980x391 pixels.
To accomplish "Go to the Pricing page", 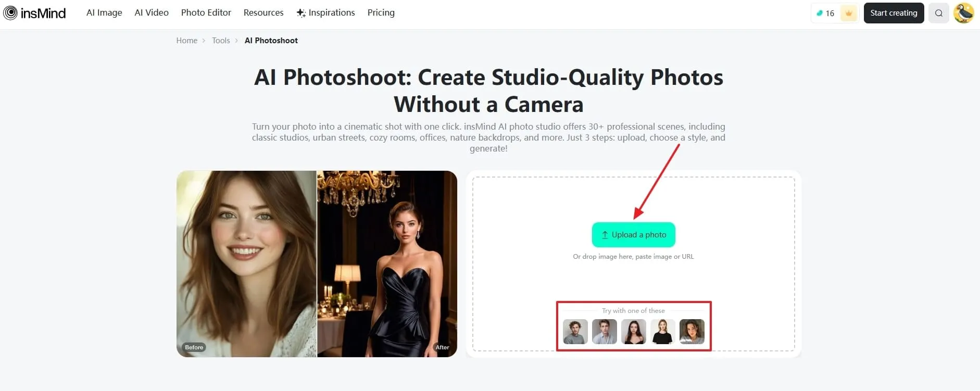I will coord(381,12).
